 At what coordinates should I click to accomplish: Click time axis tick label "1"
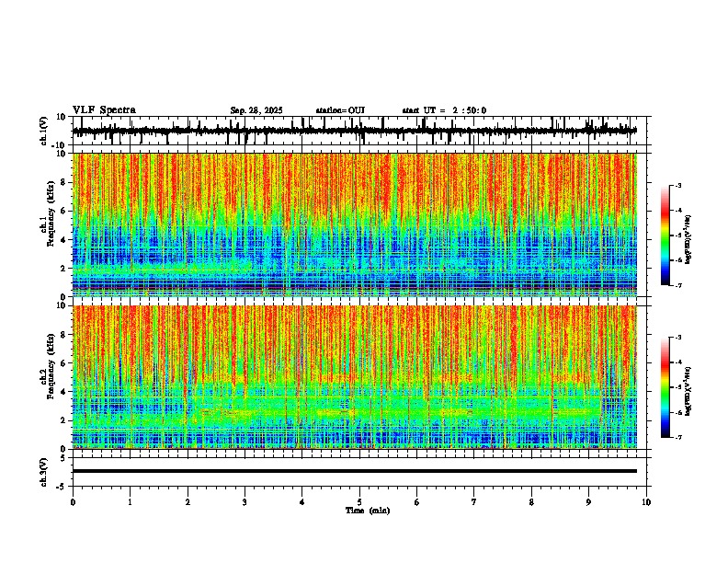tap(130, 502)
